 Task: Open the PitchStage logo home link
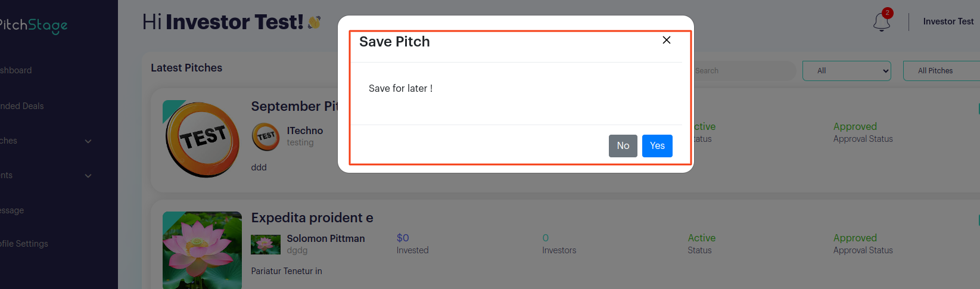tap(33, 25)
